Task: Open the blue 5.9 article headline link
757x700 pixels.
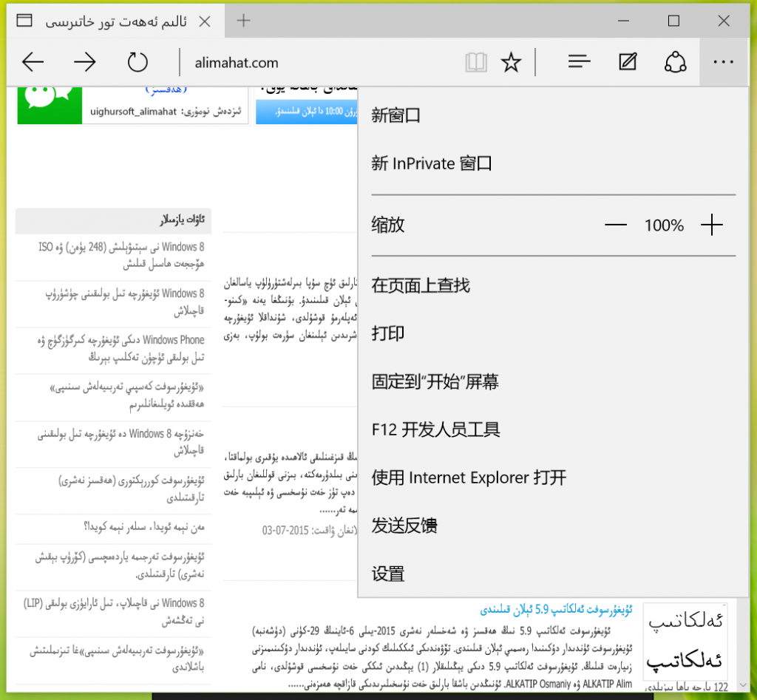Action: pyautogui.click(x=556, y=610)
